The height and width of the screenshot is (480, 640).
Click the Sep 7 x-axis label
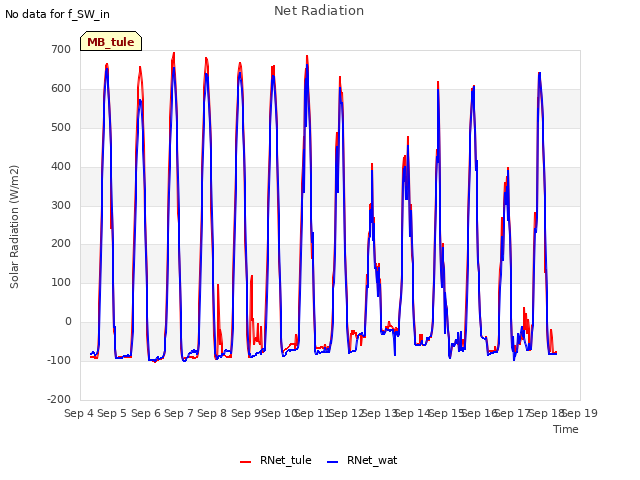(x=179, y=413)
